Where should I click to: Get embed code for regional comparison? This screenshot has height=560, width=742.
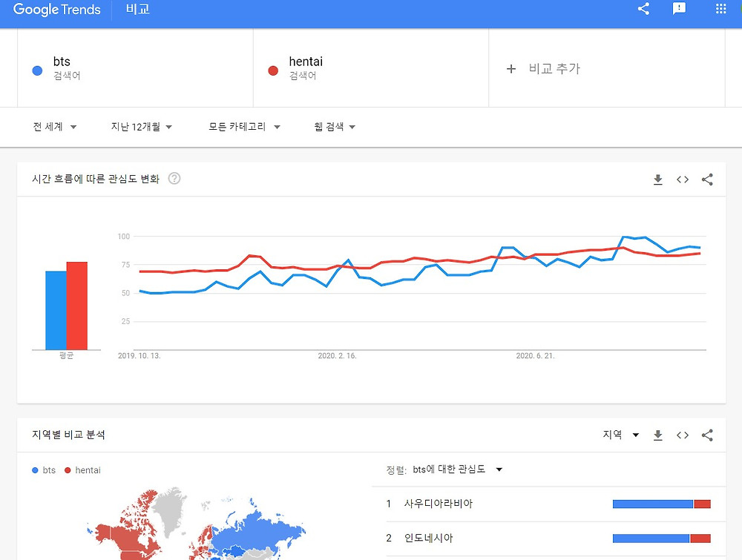click(x=683, y=435)
